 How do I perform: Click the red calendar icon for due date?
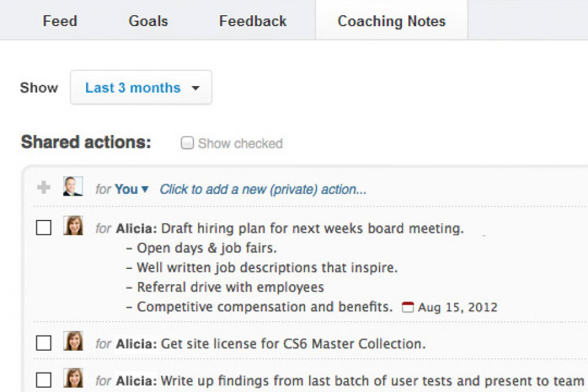407,307
